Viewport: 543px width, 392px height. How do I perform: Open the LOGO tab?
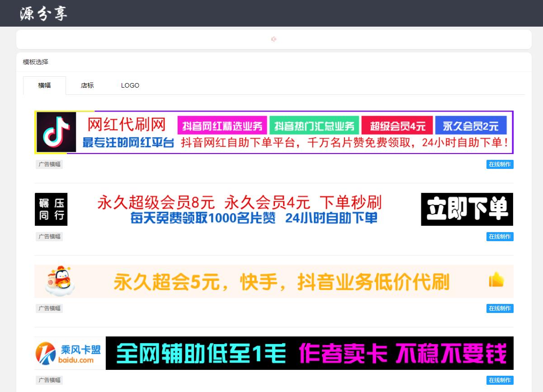click(130, 85)
